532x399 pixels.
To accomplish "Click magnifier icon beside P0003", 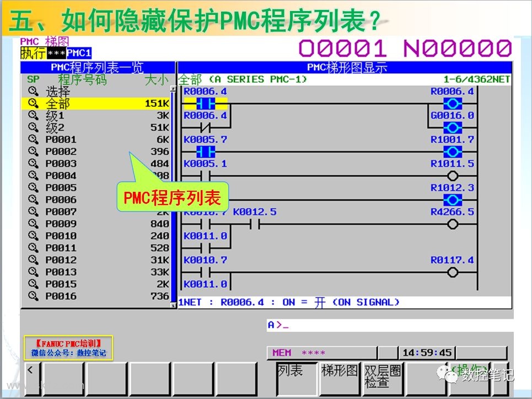I will point(33,163).
